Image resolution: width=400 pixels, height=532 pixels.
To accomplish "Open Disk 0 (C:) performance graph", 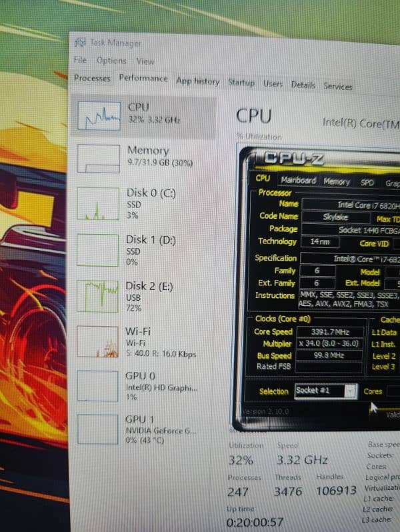I will (97, 203).
